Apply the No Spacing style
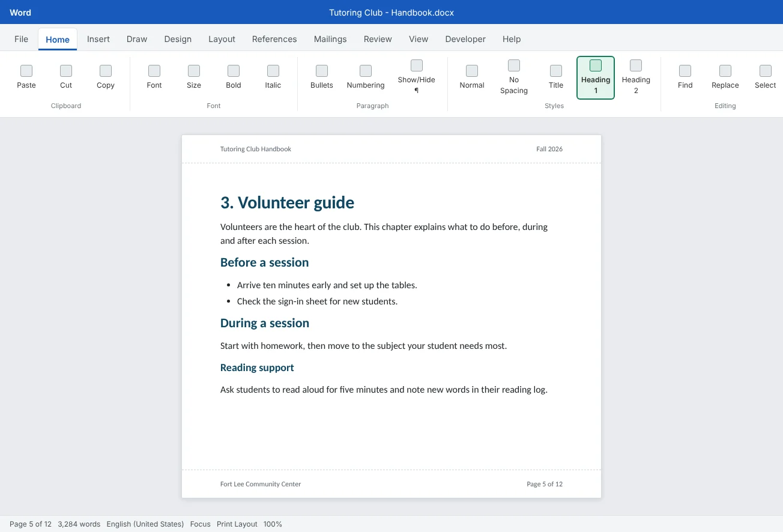The height and width of the screenshot is (532, 783). (x=514, y=78)
